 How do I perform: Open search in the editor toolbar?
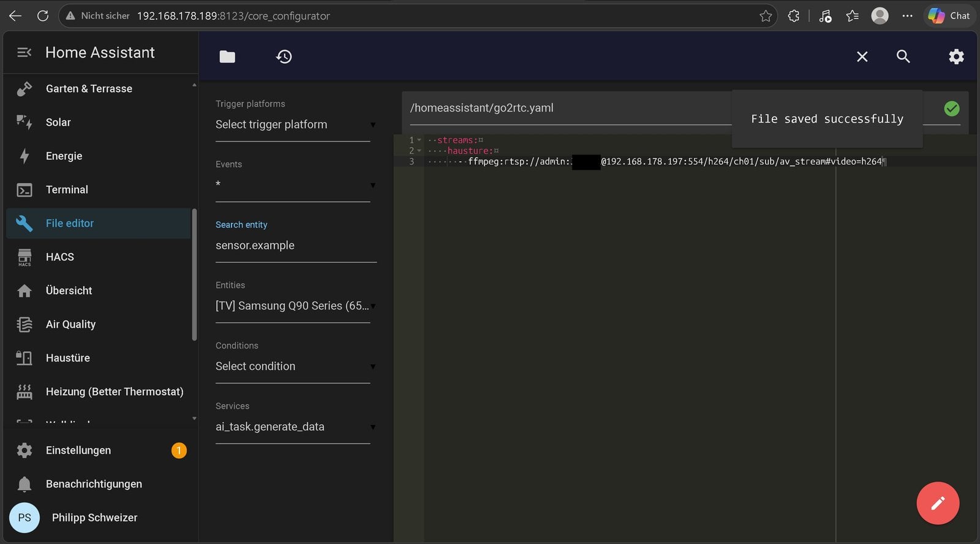coord(903,56)
